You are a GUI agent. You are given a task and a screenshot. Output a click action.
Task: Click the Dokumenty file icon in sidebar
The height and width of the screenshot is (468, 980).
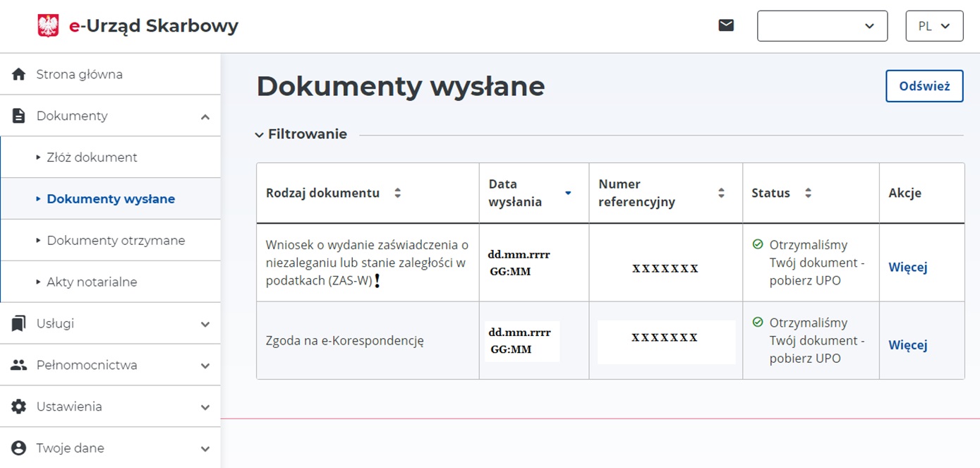click(x=19, y=116)
